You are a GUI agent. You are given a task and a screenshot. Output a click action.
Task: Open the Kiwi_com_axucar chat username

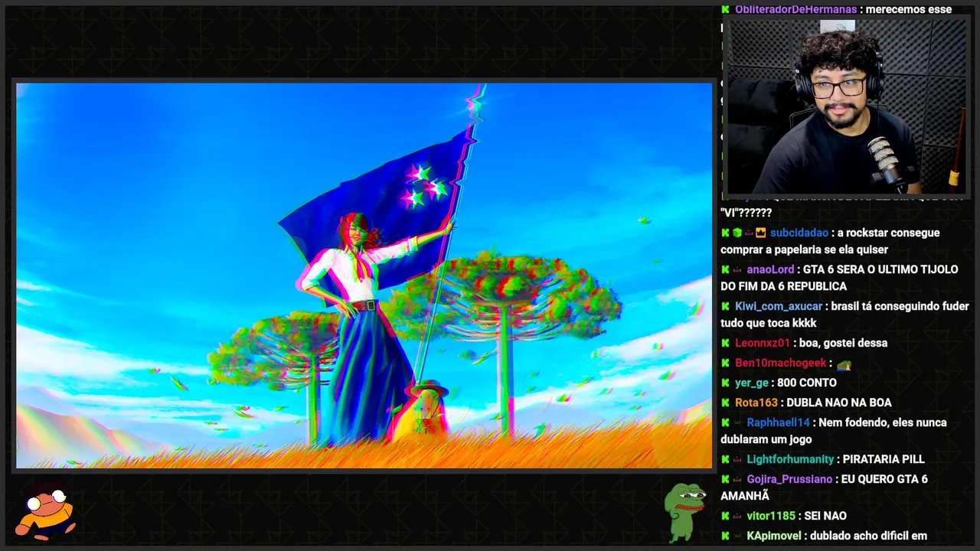(779, 306)
